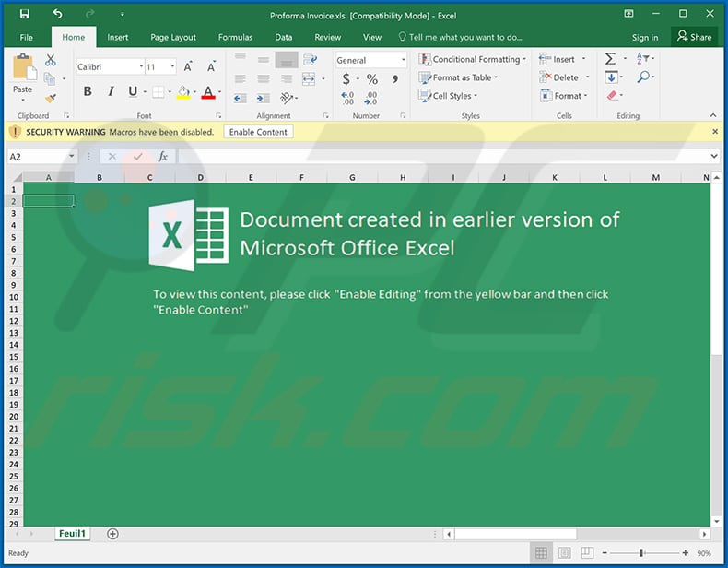This screenshot has width=728, height=568.
Task: Toggle align text left
Action: point(240,79)
